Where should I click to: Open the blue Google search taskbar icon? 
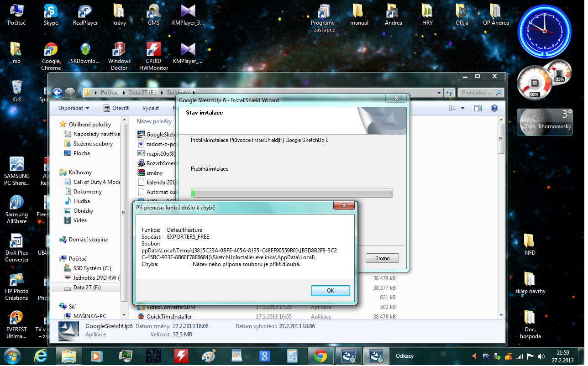[264, 356]
